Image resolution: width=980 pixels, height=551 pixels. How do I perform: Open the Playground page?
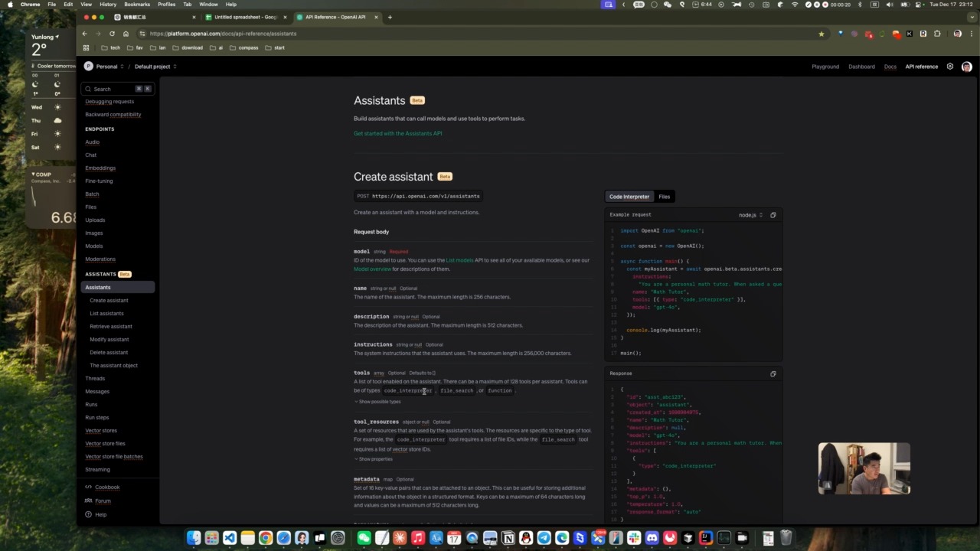[x=825, y=67]
